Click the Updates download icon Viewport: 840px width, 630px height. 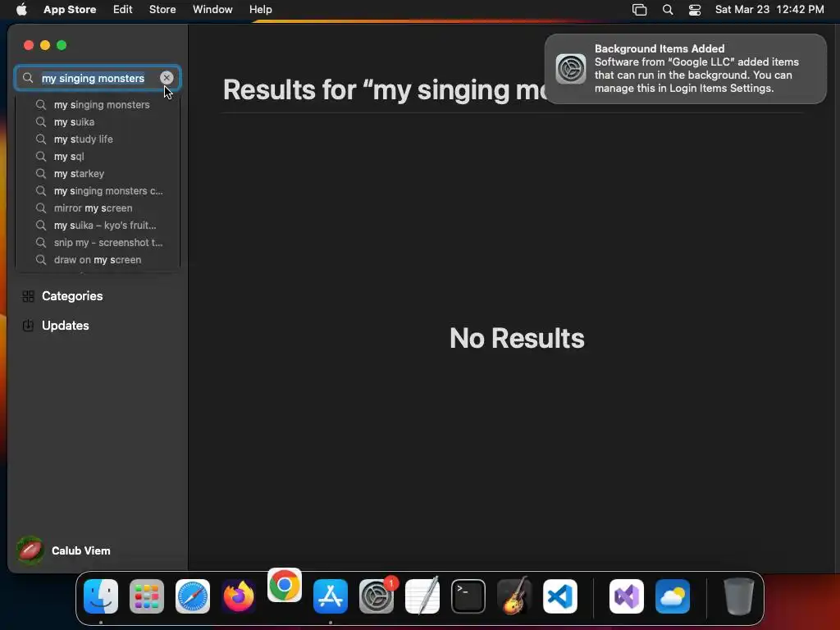tap(28, 325)
